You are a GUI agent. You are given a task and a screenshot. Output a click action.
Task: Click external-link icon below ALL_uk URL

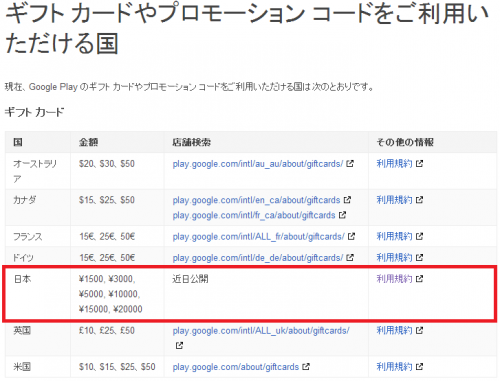click(179, 346)
